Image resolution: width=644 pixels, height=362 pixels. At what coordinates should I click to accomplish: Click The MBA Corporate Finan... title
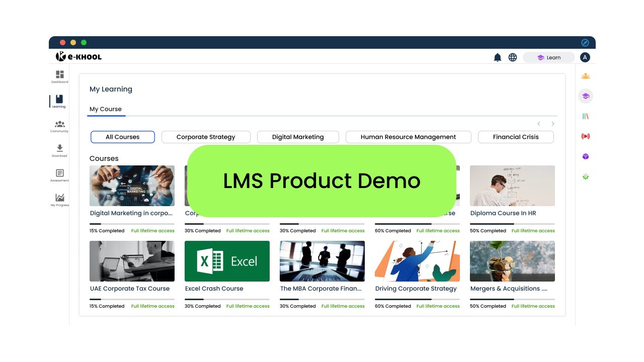click(321, 289)
